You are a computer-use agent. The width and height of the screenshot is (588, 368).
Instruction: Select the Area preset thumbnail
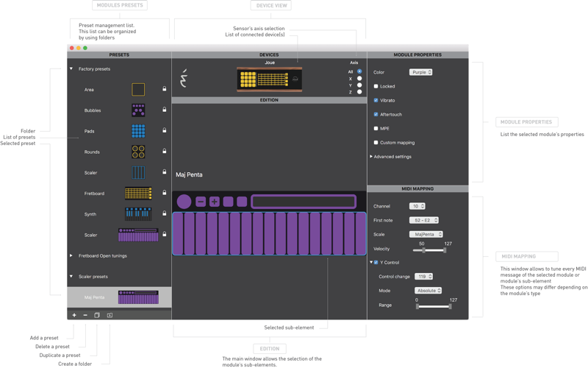tap(138, 89)
